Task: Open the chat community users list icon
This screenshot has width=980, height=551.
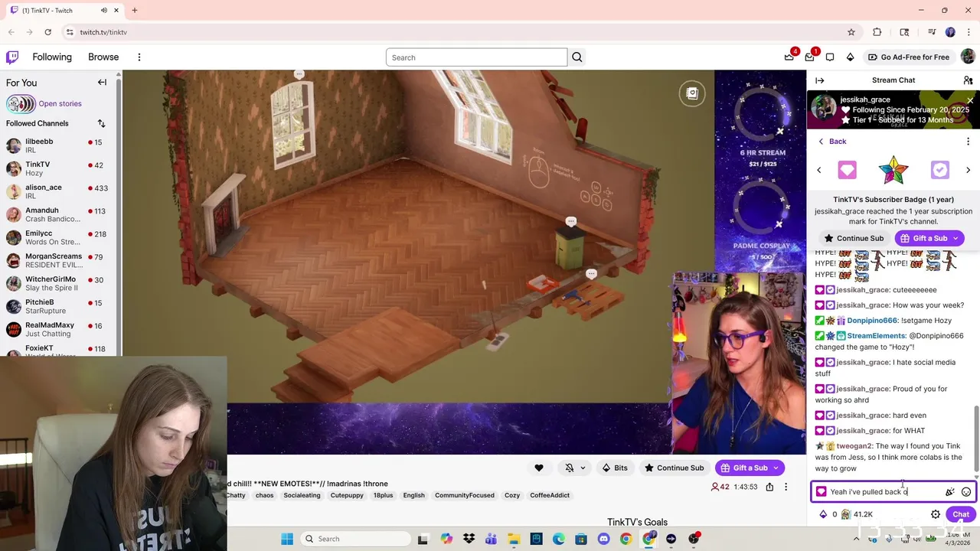Action: (968, 80)
